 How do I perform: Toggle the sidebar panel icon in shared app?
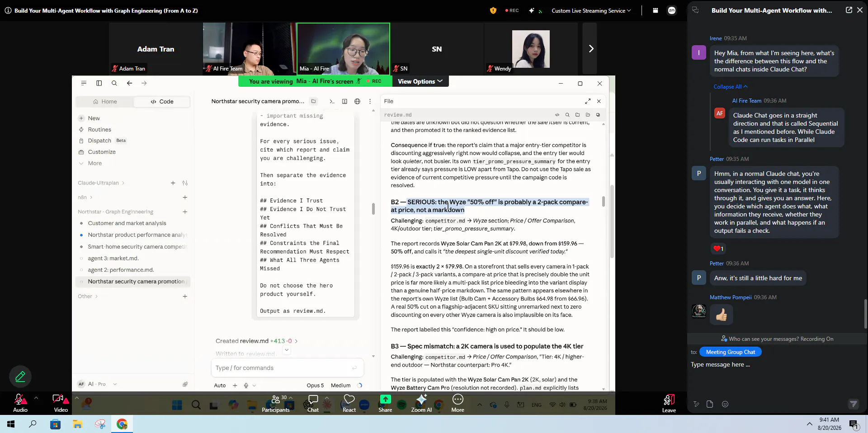tap(99, 83)
